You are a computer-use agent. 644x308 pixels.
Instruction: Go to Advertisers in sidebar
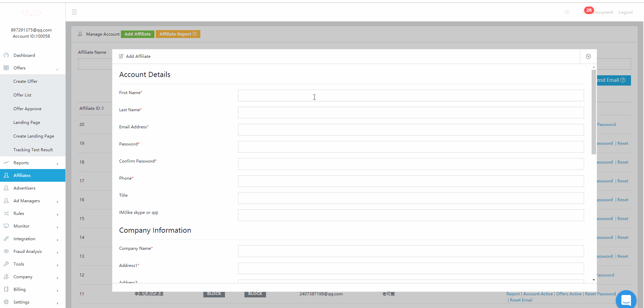[x=24, y=188]
